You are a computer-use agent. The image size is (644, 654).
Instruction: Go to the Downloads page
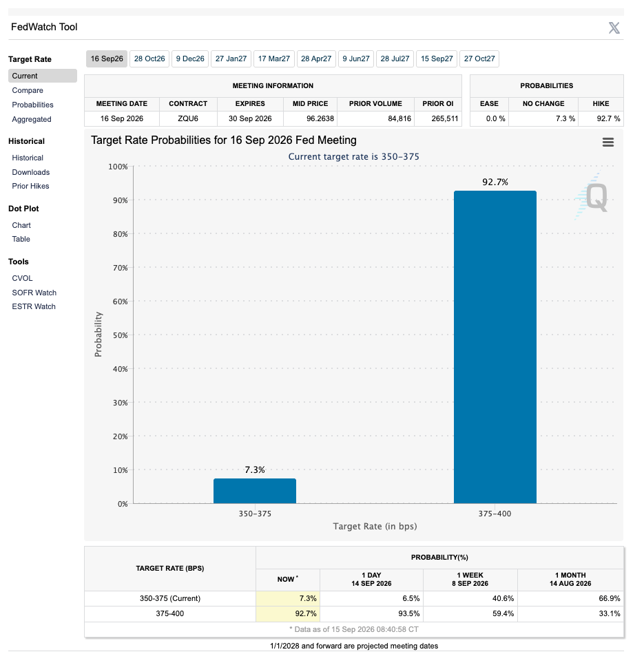(31, 172)
